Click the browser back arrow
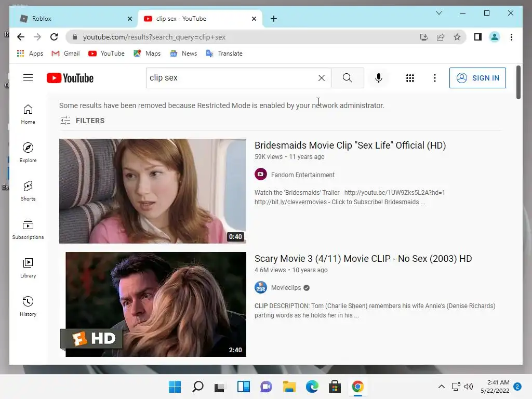The width and height of the screenshot is (532, 399). point(21,37)
